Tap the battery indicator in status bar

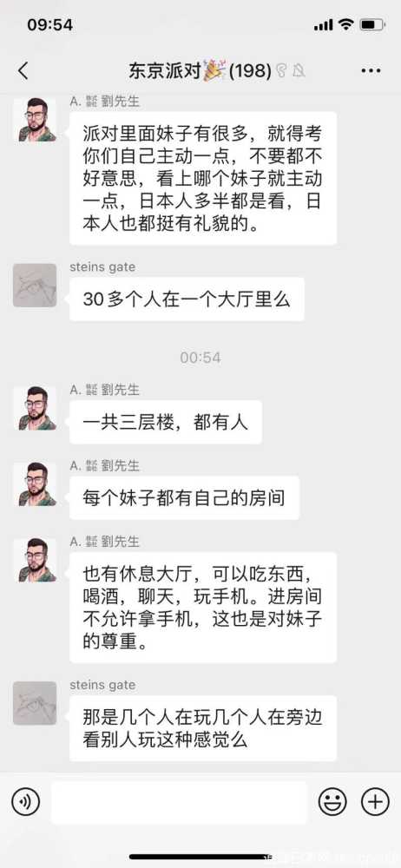pos(371,25)
